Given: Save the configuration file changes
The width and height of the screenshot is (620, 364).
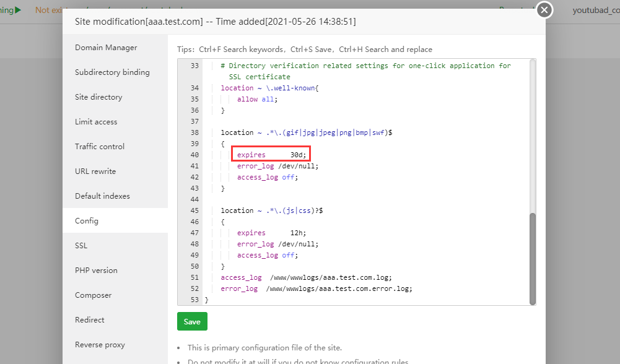Looking at the screenshot, I should tap(192, 322).
